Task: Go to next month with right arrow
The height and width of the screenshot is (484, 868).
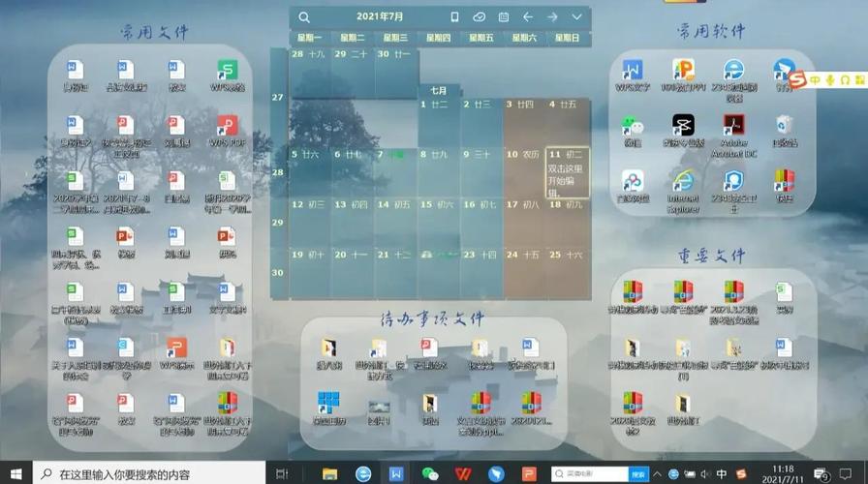Action: click(552, 17)
